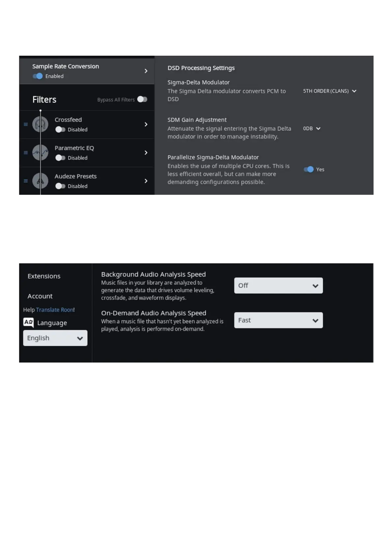Click the Crossfeed headphone icon
Viewport: 392px width, 555px height.
[40, 125]
